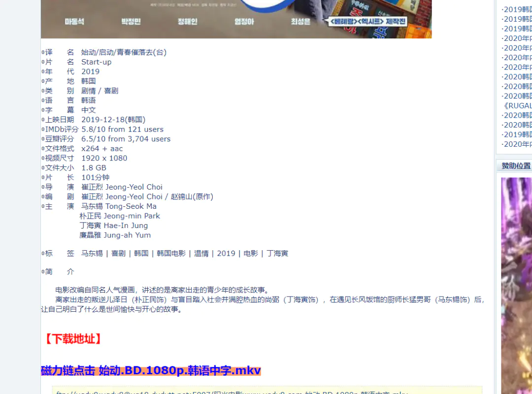Click the runtime 101分钟
Screen dimensions: 532x394
[x=96, y=177]
